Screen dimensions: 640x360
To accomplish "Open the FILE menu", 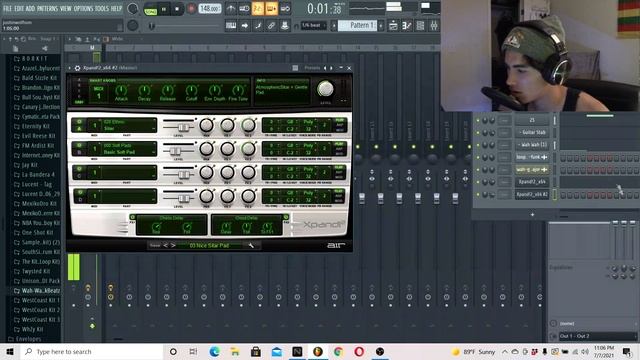I will (7, 8).
